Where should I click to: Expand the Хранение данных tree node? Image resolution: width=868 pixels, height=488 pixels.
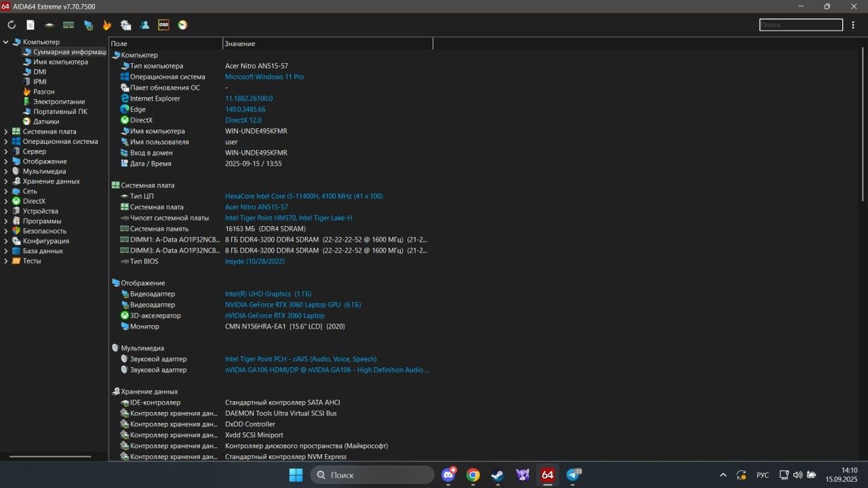(6, 181)
